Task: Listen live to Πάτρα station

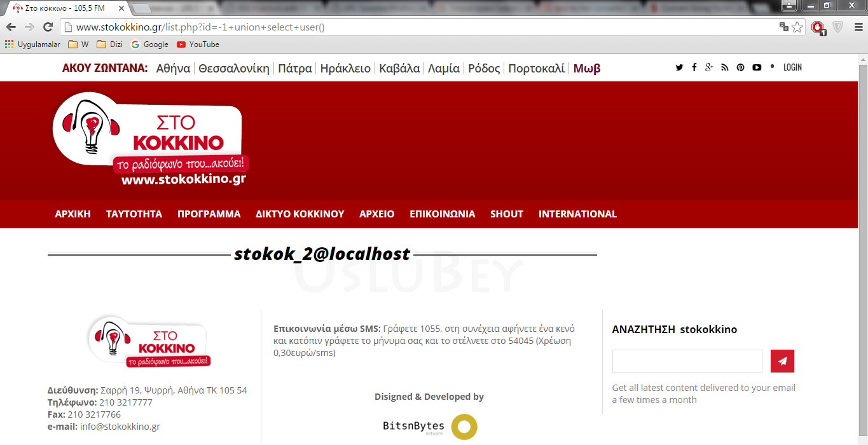Action: tap(295, 69)
